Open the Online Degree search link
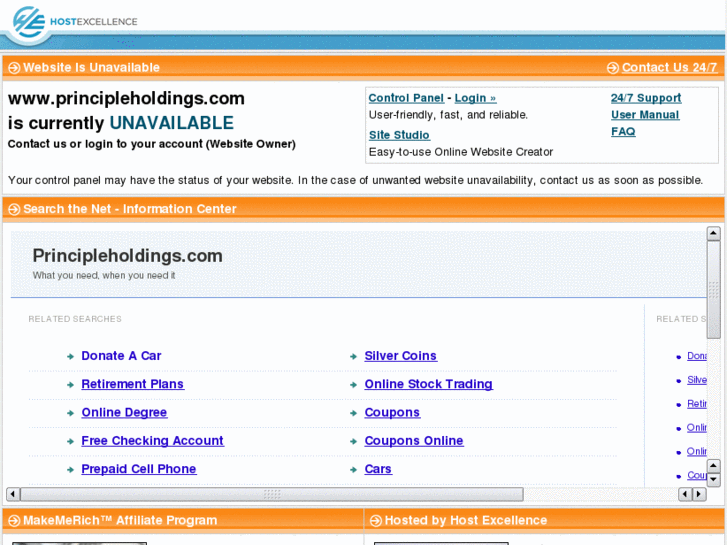Viewport: 727px width, 545px height. 124,412
